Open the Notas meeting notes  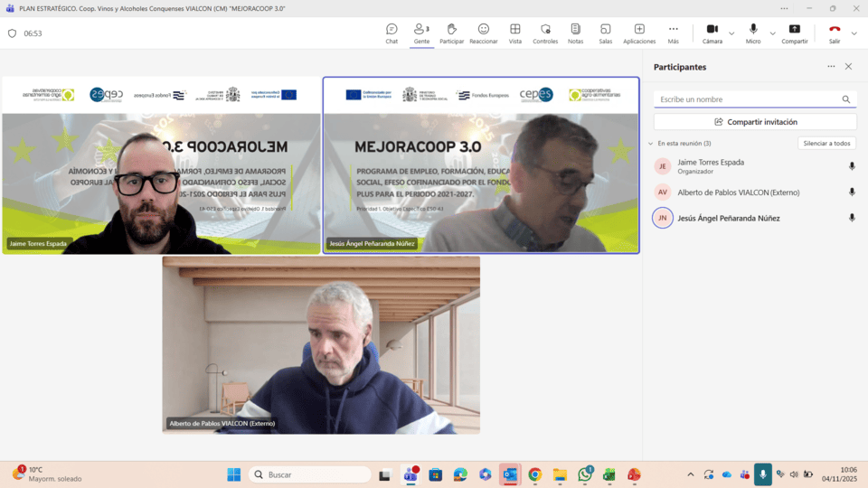[575, 33]
